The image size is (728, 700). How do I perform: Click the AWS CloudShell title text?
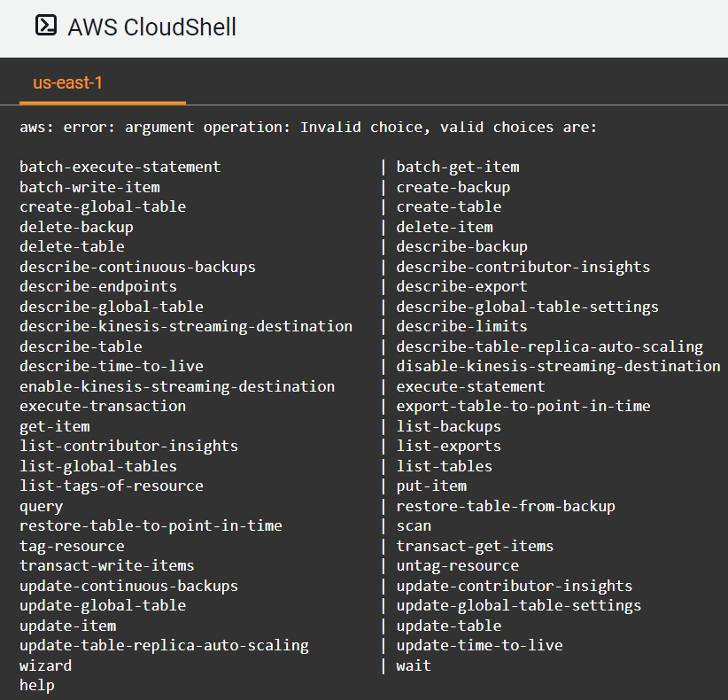pos(151,27)
